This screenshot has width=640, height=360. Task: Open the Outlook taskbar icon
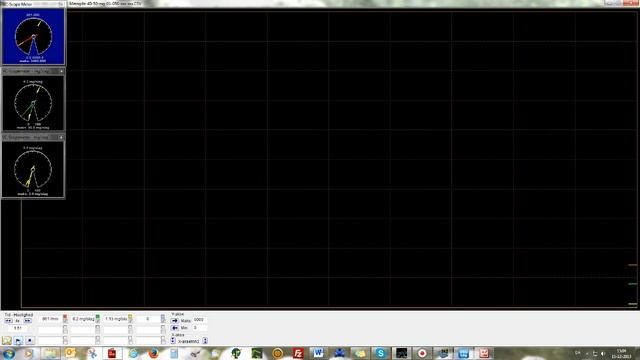70,353
